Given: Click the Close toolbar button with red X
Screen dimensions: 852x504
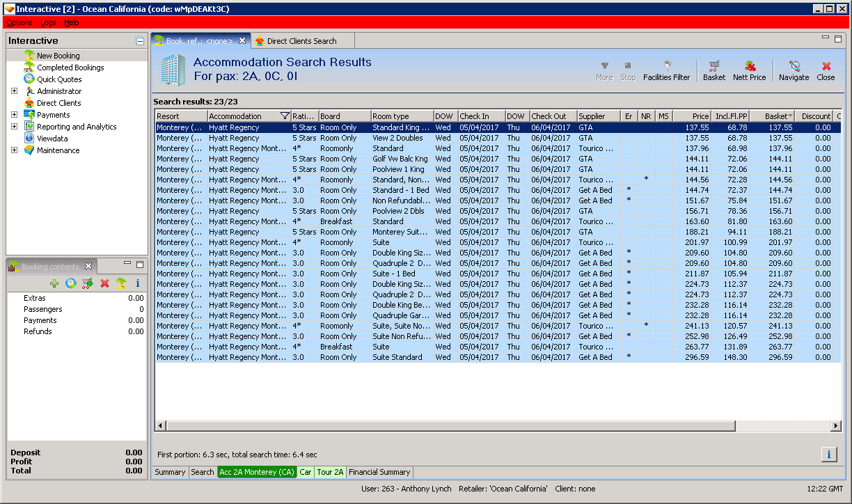Looking at the screenshot, I should coord(826,71).
